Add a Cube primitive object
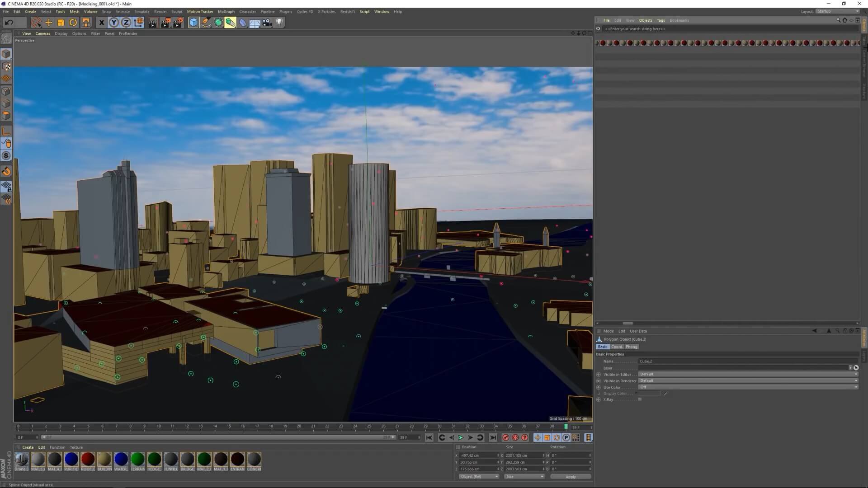868x488 pixels. point(193,23)
